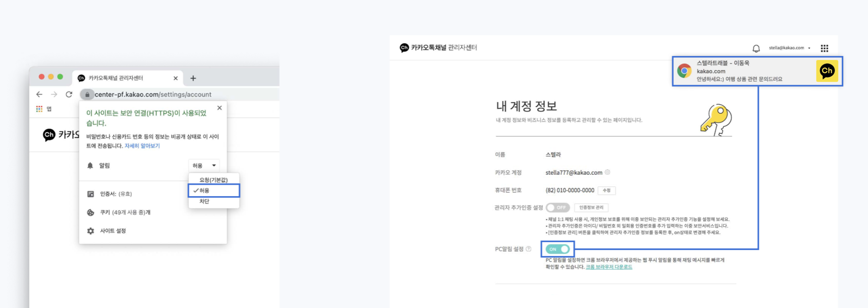This screenshot has height=308, width=868.
Task: Click the Chrome forward arrow
Action: click(x=54, y=94)
